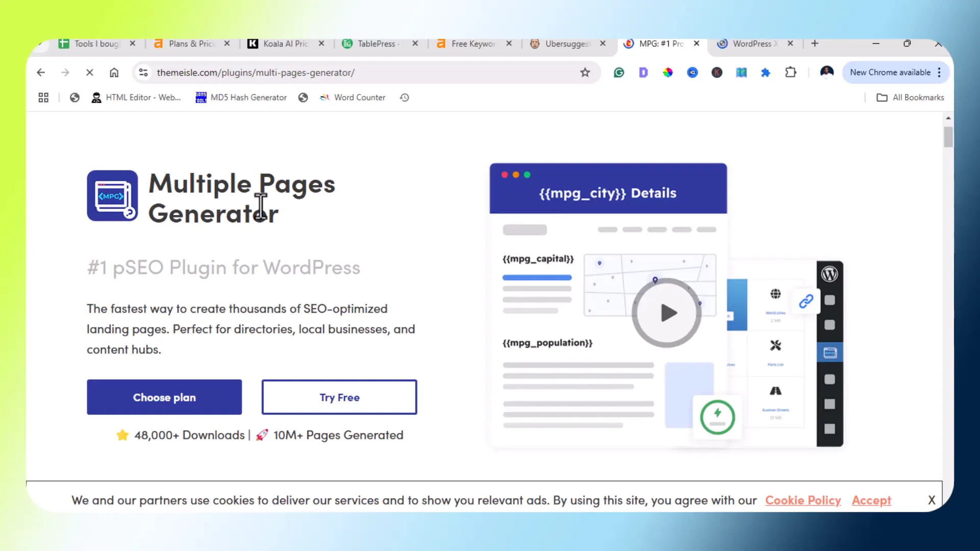Click the '48,000+ Downloads' text
The width and height of the screenshot is (980, 551).
click(x=189, y=435)
